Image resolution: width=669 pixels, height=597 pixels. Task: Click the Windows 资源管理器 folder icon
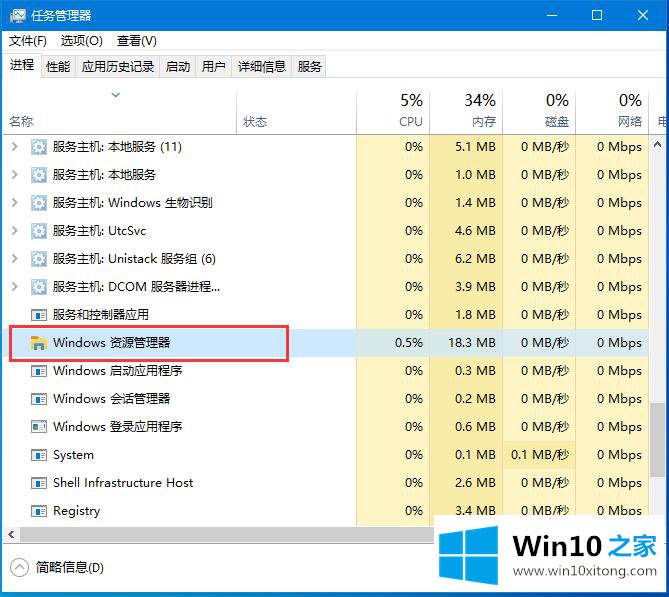tap(38, 343)
